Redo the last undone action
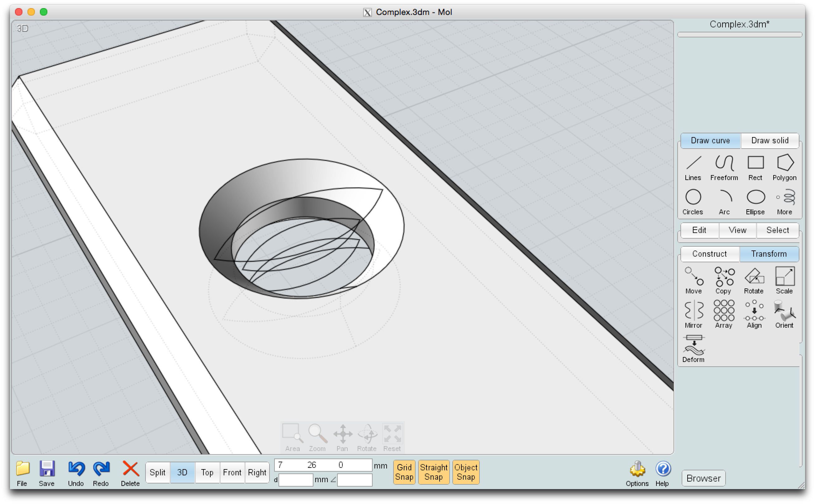Screen dimensions: 815x504 pyautogui.click(x=101, y=474)
